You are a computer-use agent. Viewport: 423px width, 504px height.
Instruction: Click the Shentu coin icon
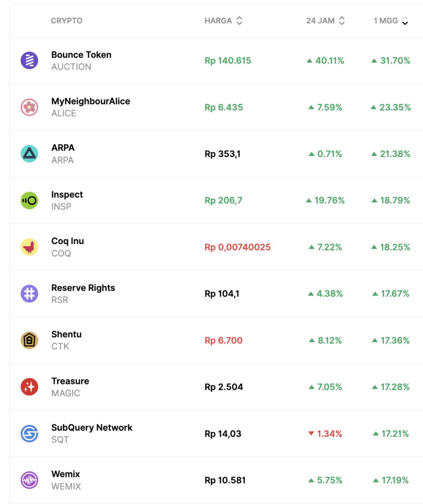[x=29, y=340]
